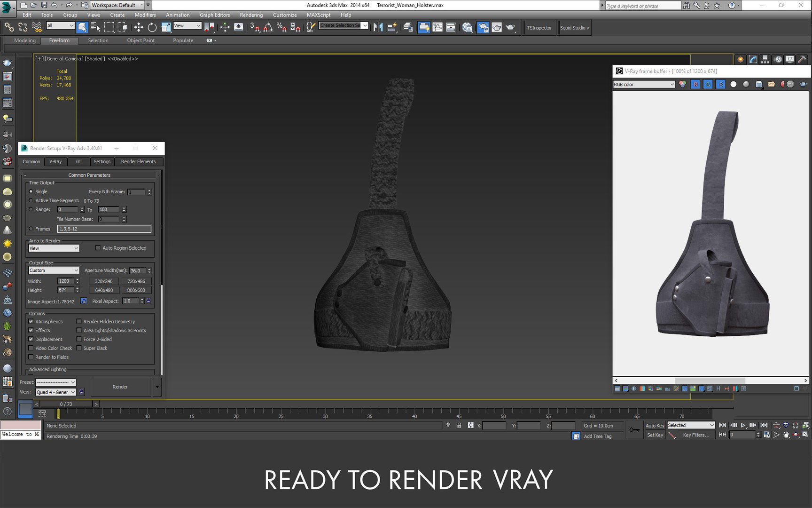Uncheck the Atmospherics option

coord(31,321)
